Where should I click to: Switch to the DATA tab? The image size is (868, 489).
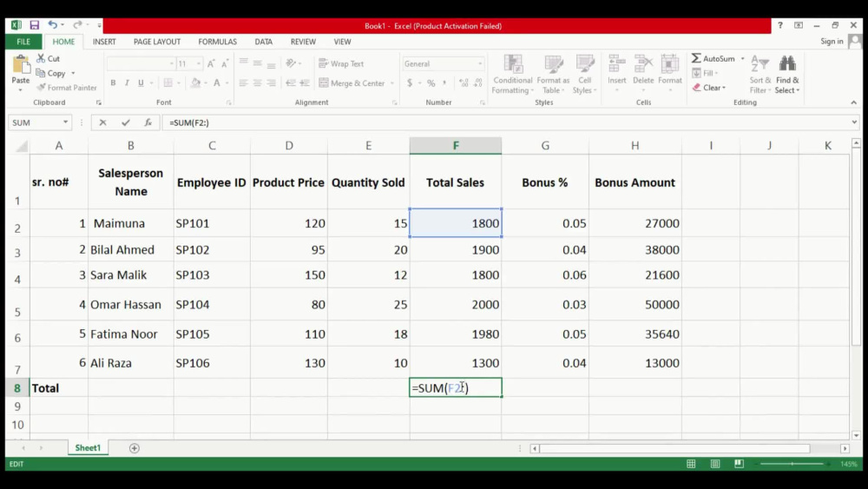point(264,42)
